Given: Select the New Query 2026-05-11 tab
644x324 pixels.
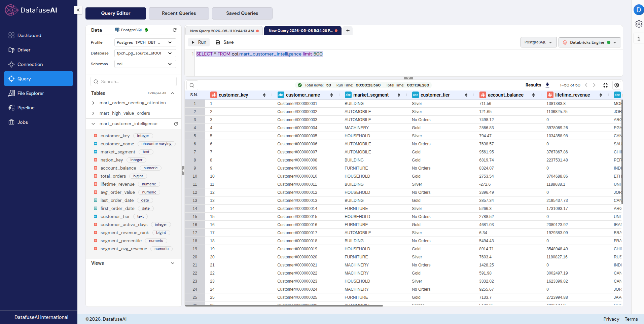Looking at the screenshot, I should 224,31.
